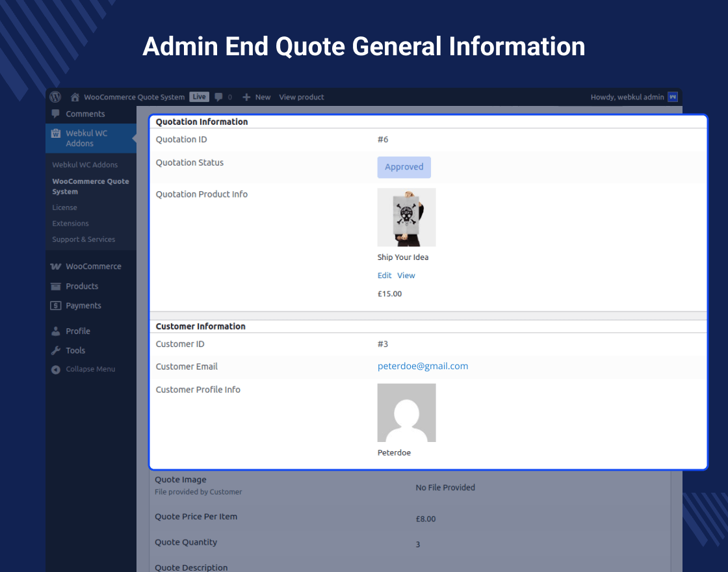Open Support & Services submenu item
Screen dimensions: 728x572
click(x=84, y=239)
